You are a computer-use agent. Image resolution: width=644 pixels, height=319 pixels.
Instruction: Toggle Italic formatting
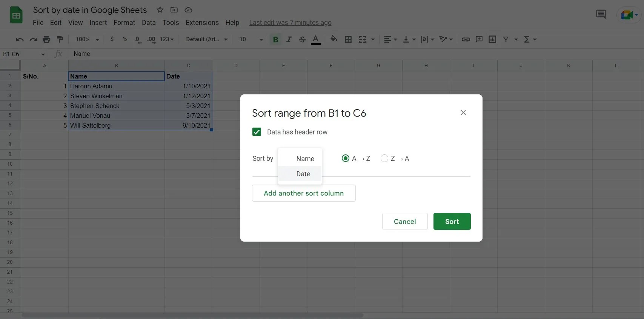pos(289,39)
